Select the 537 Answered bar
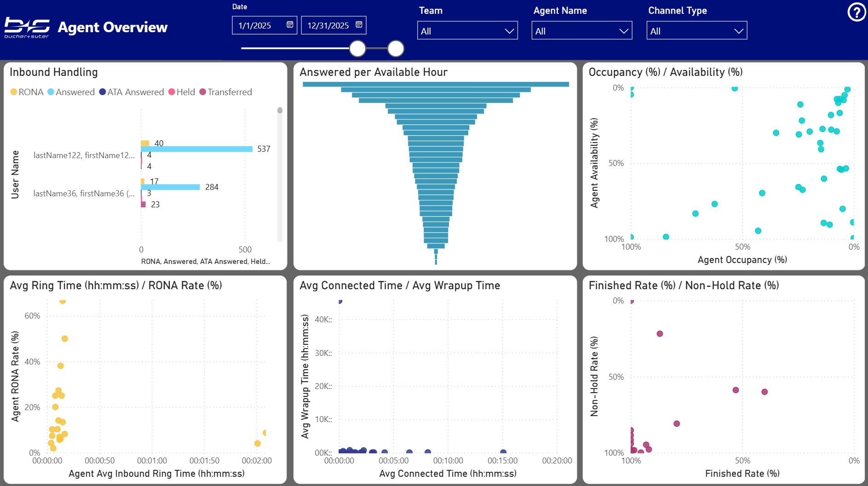 [197, 149]
